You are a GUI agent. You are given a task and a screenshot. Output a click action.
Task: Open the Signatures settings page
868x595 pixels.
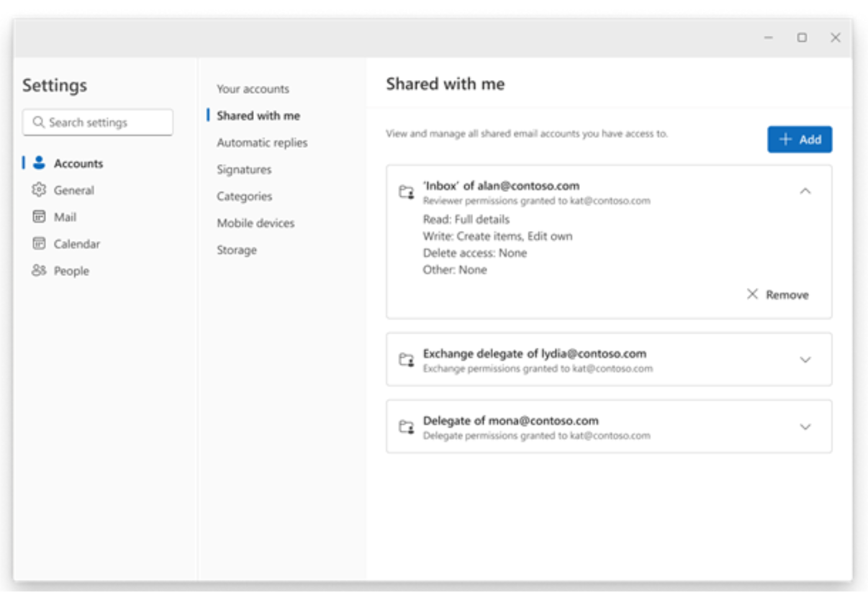[x=244, y=170]
